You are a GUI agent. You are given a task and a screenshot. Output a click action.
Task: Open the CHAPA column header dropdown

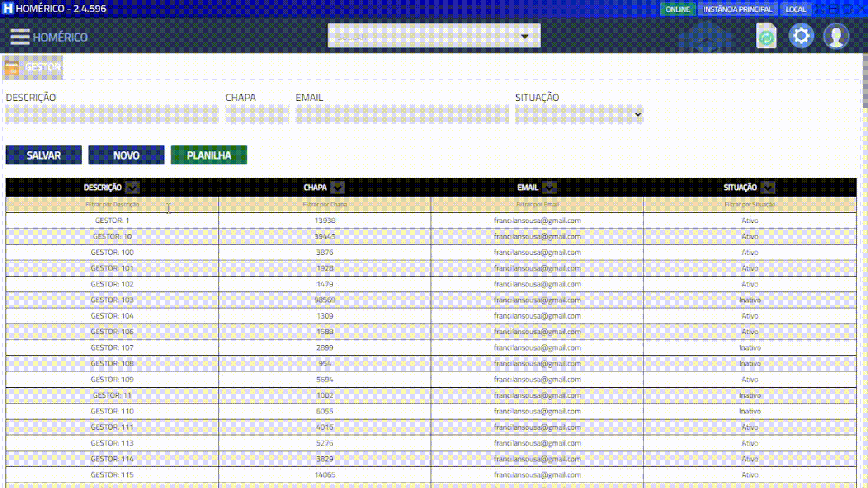tap(338, 187)
